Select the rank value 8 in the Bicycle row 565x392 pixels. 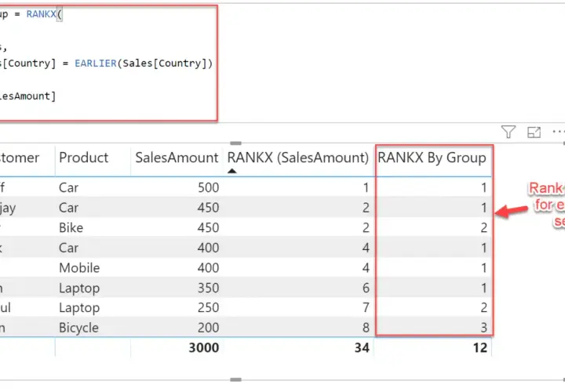(x=366, y=328)
